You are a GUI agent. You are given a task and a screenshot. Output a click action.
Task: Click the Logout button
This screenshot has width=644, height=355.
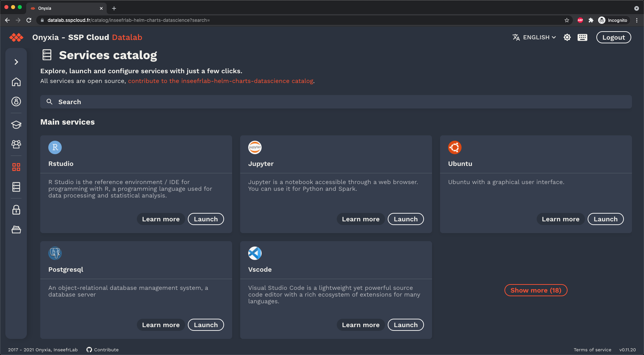pos(613,37)
